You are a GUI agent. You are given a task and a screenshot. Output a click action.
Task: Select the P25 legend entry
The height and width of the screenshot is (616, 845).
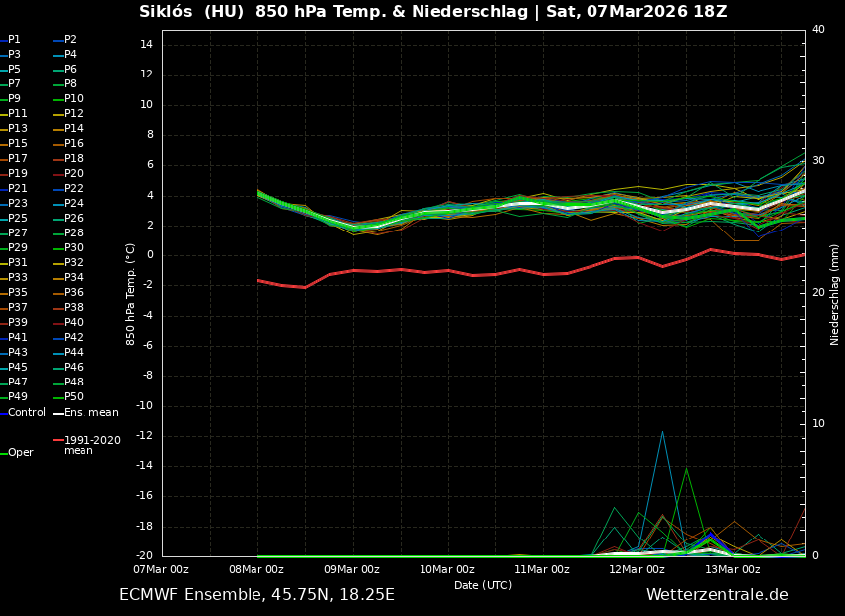18,219
